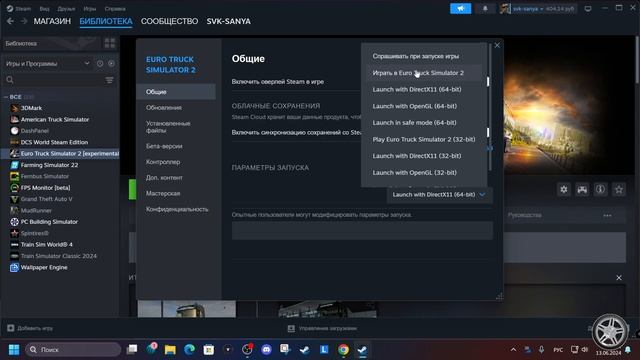The height and width of the screenshot is (360, 640).
Task: Open the game settings gear icon
Action: [564, 189]
